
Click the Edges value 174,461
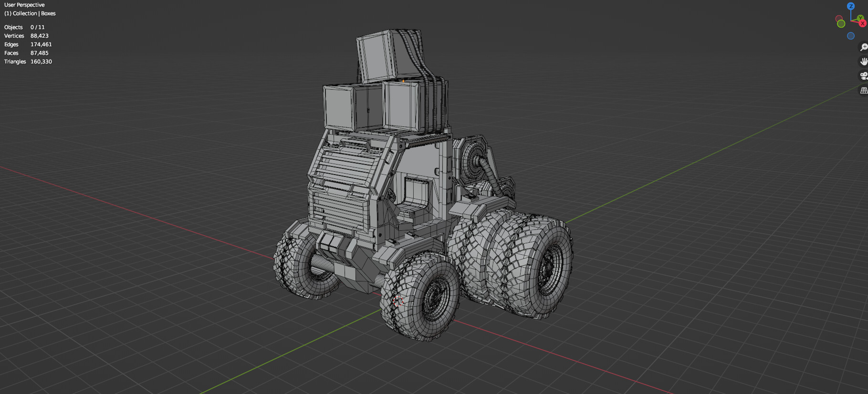41,44
